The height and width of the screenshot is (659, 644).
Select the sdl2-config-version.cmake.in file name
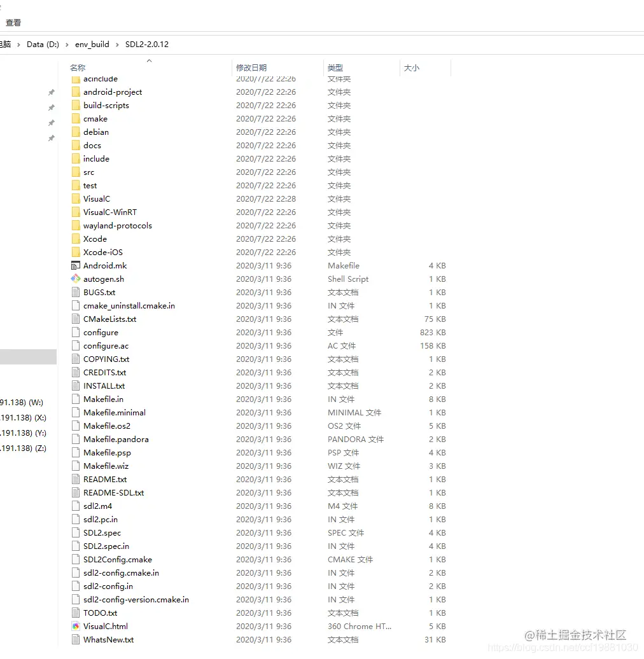136,600
